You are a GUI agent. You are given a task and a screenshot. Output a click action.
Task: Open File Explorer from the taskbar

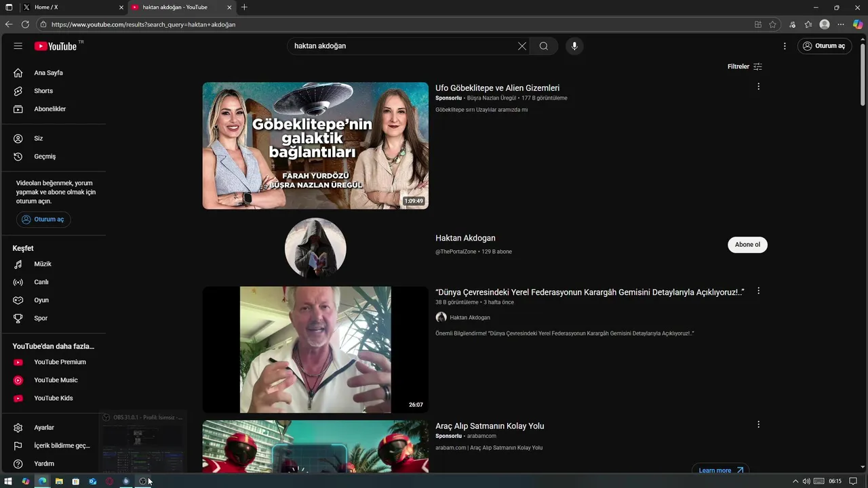(59, 481)
